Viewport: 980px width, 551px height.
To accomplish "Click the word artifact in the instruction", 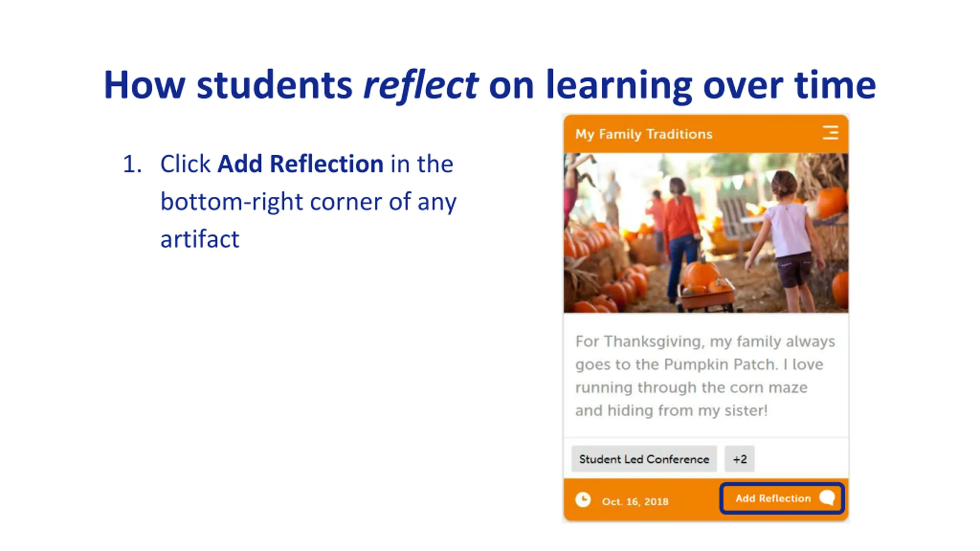I will click(200, 239).
